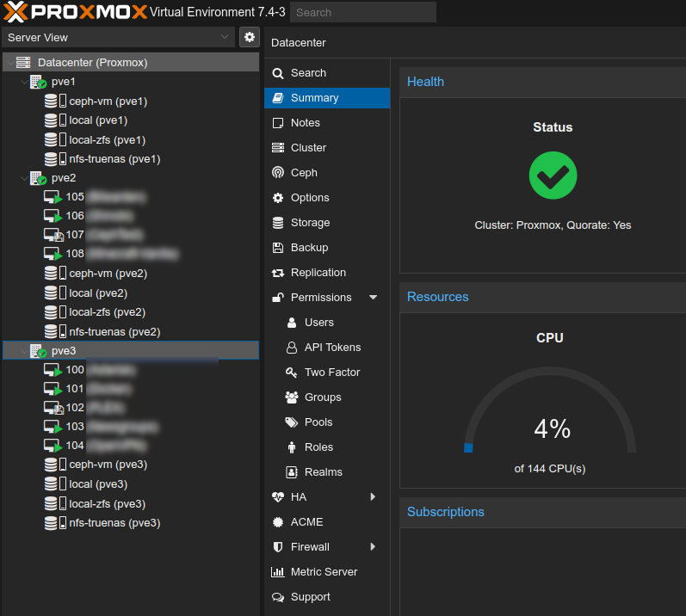Select nfs-truenas (pve1) storage
The image size is (686, 616).
tap(131, 158)
